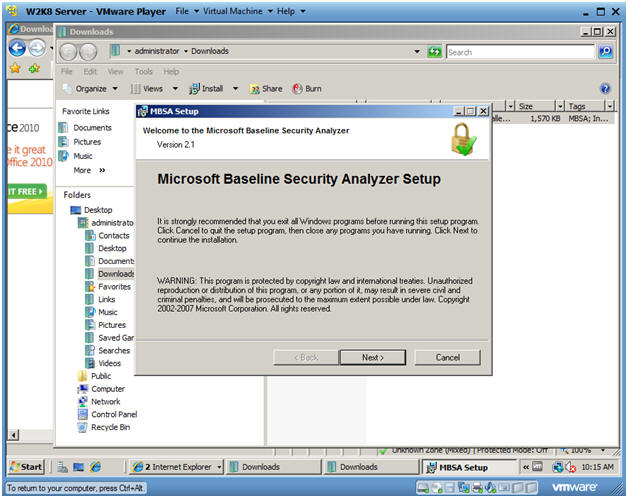Image resolution: width=628 pixels, height=498 pixels.
Task: Open Size column header dropdown
Action: point(560,106)
